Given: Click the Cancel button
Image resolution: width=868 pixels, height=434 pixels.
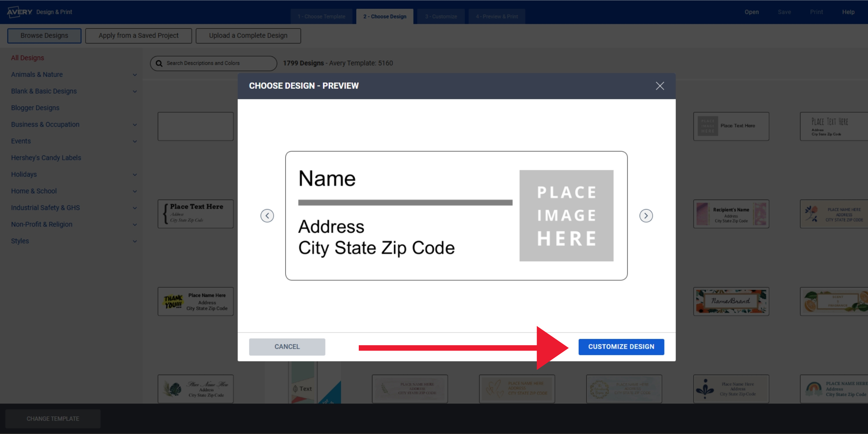Looking at the screenshot, I should [x=287, y=346].
